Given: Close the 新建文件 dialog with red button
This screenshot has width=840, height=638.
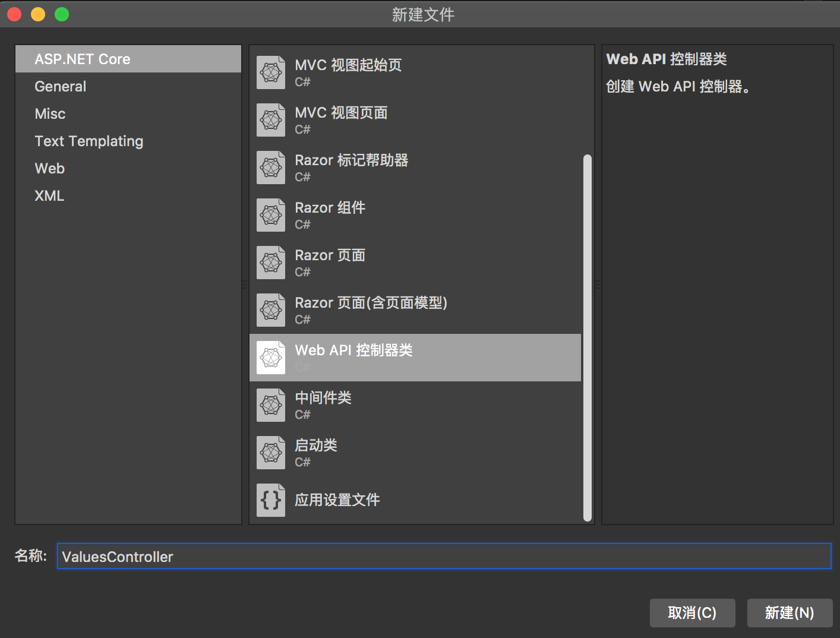Looking at the screenshot, I should [x=14, y=14].
